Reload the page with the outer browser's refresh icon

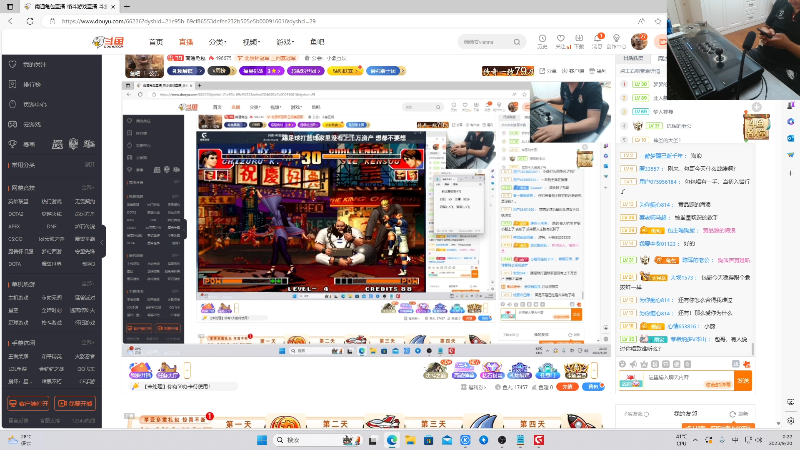(30, 21)
